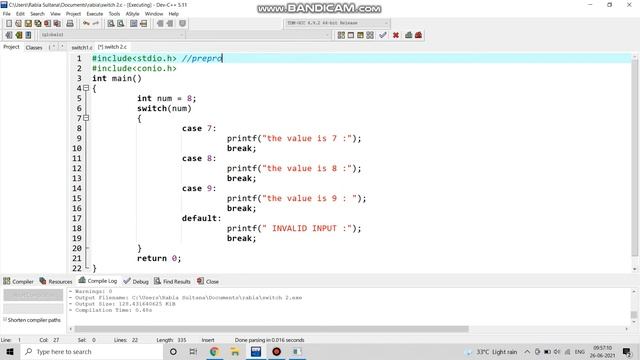Viewport: 640px width, 360px height.
Task: Collapse the main() fold marker at line 4
Action: click(86, 88)
